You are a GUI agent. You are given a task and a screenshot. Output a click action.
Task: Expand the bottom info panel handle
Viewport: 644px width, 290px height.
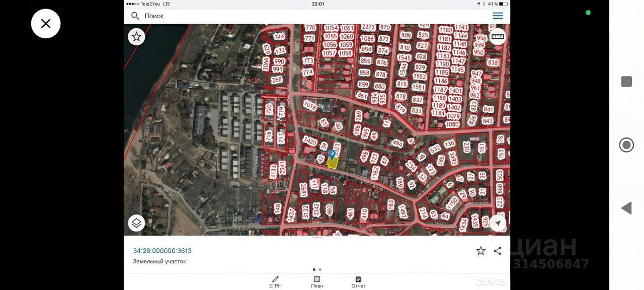[x=317, y=238]
